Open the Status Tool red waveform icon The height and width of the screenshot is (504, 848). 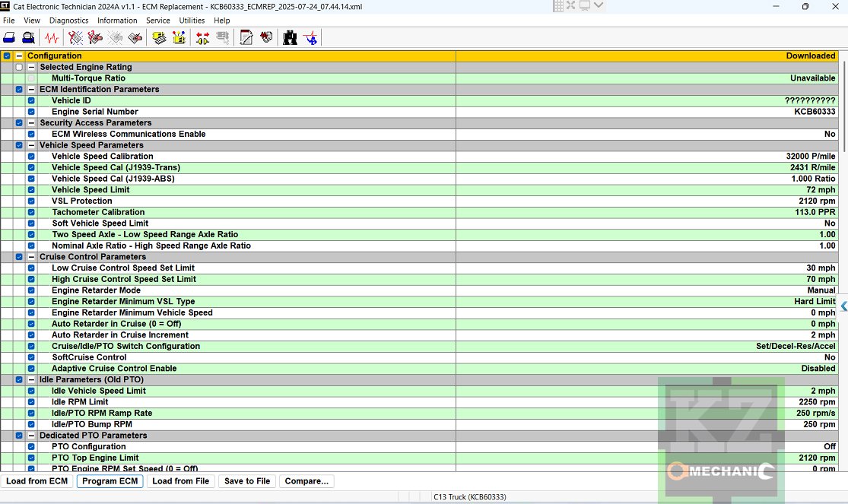[x=52, y=37]
